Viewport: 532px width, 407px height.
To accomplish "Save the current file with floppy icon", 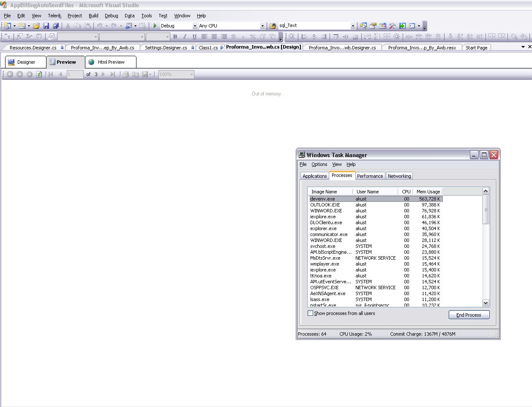I will [46, 26].
